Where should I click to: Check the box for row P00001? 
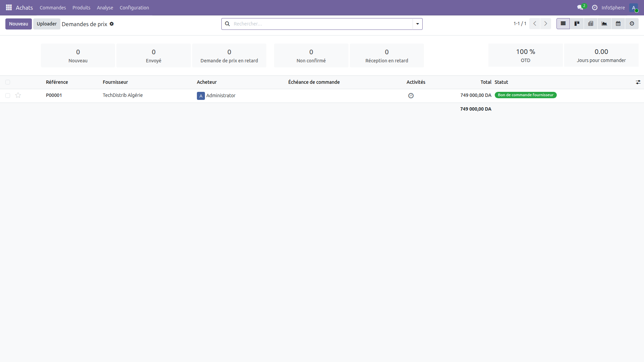(8, 96)
